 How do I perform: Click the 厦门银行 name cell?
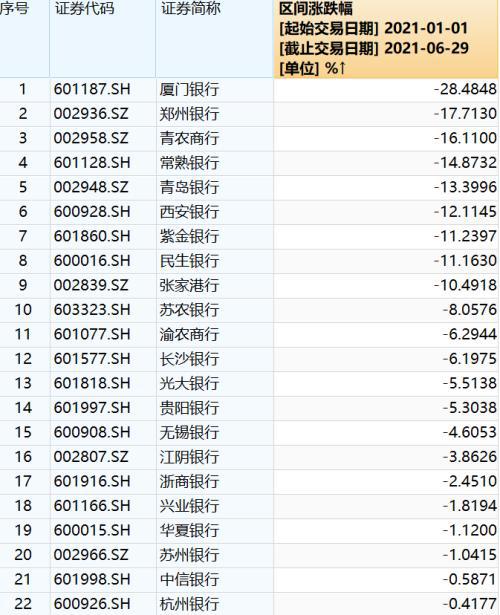[189, 90]
